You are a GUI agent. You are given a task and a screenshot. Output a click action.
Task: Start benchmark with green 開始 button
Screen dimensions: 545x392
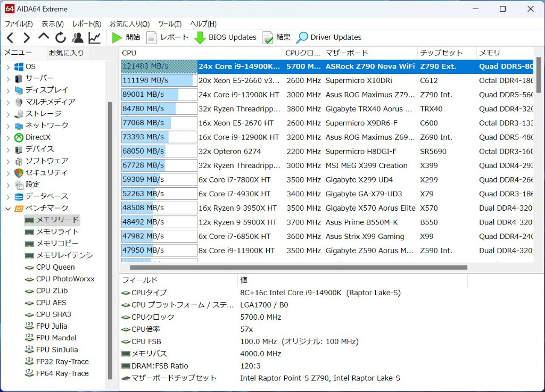126,37
